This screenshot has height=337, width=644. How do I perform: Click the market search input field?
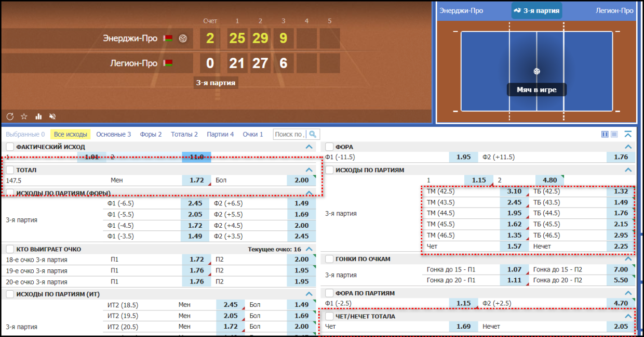point(290,134)
